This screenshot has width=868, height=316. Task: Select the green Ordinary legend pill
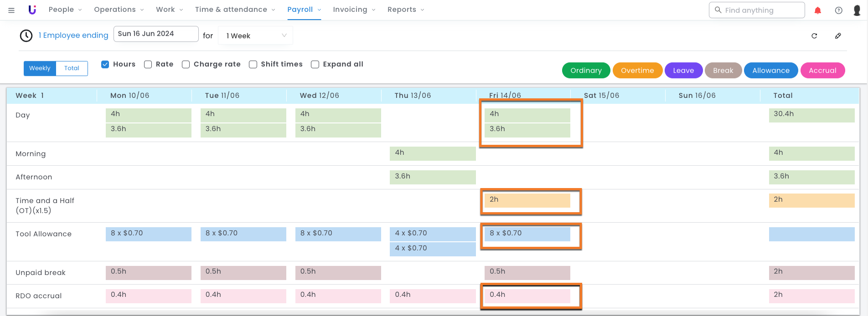coord(586,71)
